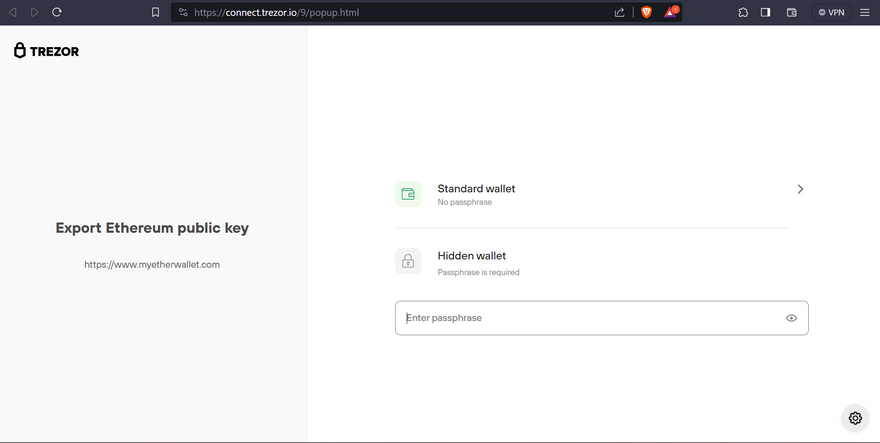Image resolution: width=880 pixels, height=443 pixels.
Task: Click the VPN button
Action: (831, 12)
